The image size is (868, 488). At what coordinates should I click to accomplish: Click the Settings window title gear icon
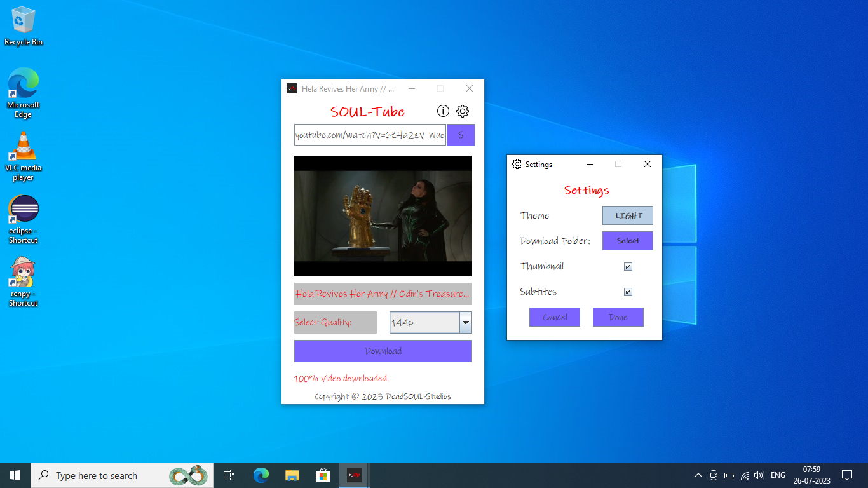(x=517, y=164)
